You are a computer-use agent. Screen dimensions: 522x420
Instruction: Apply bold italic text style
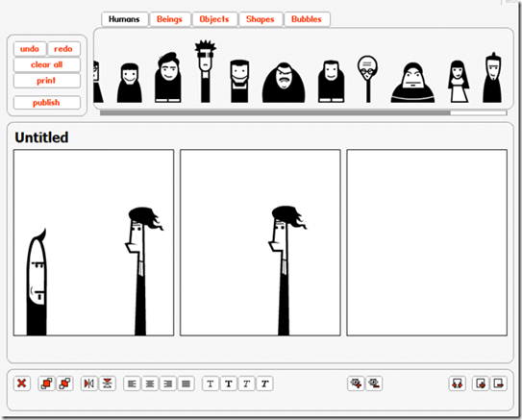[264, 383]
